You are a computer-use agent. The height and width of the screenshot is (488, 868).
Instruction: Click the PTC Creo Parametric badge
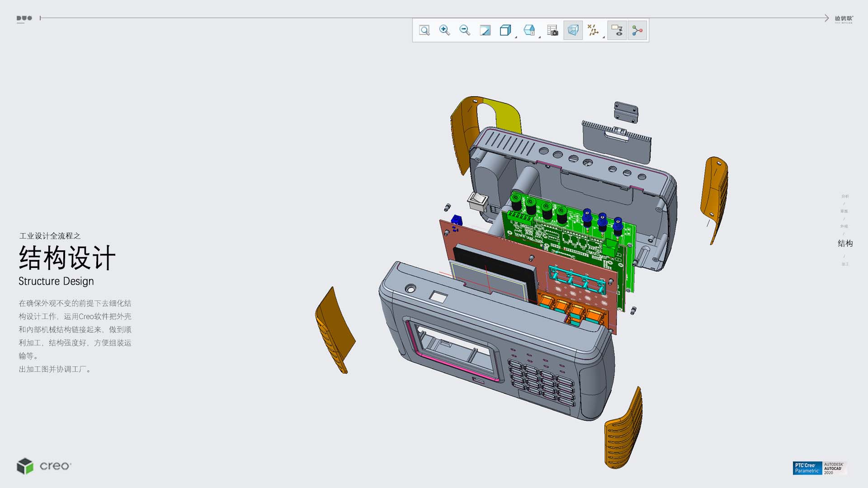pos(807,468)
